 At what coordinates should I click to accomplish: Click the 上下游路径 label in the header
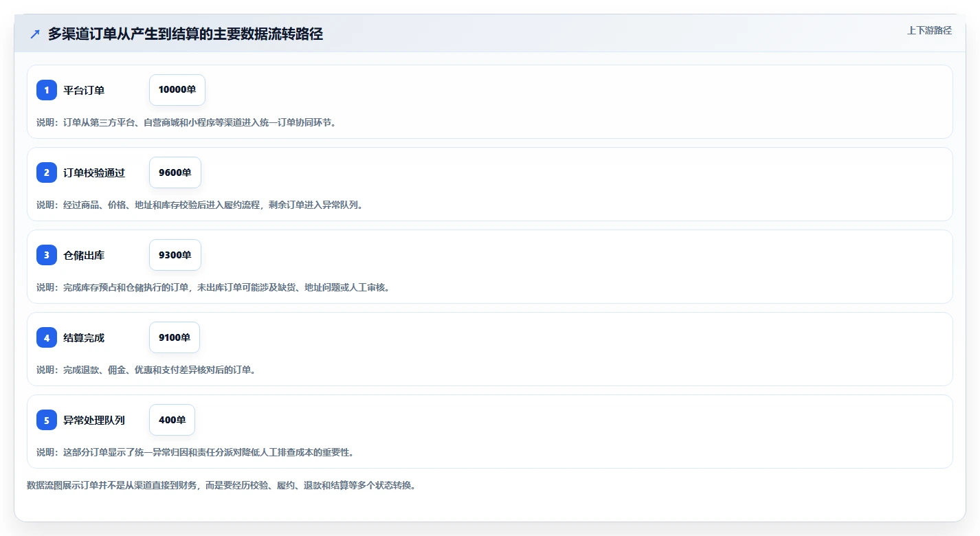929,30
